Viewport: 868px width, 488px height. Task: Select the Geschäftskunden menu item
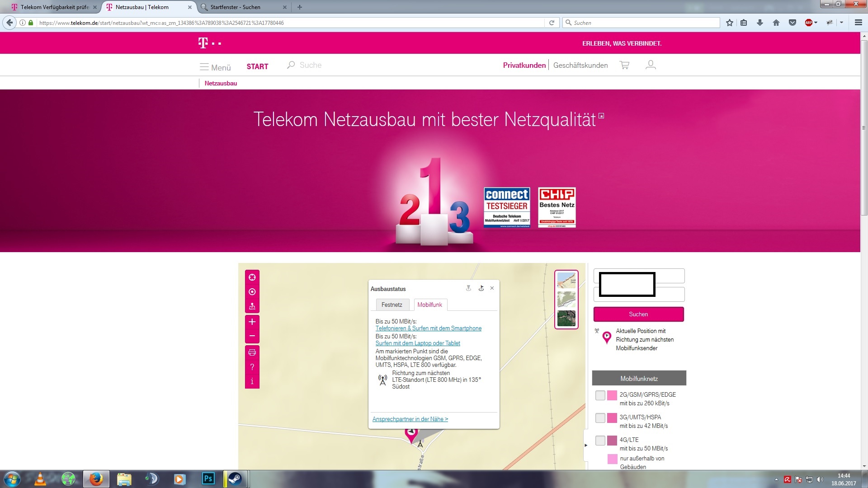tap(580, 65)
